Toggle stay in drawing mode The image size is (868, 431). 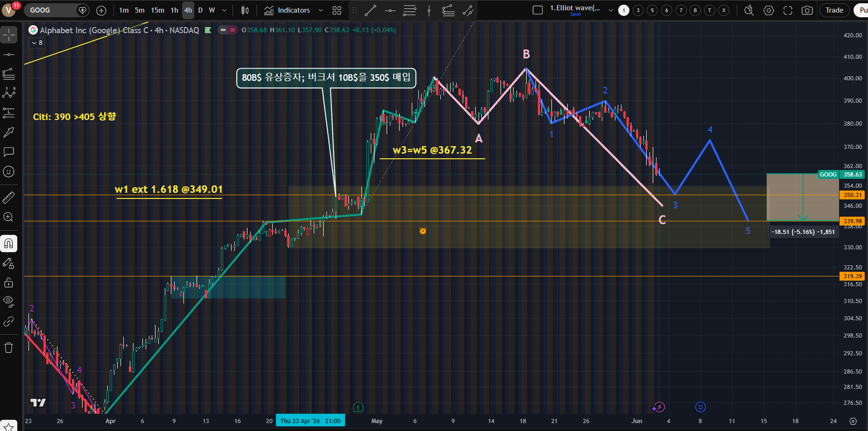pyautogui.click(x=9, y=263)
